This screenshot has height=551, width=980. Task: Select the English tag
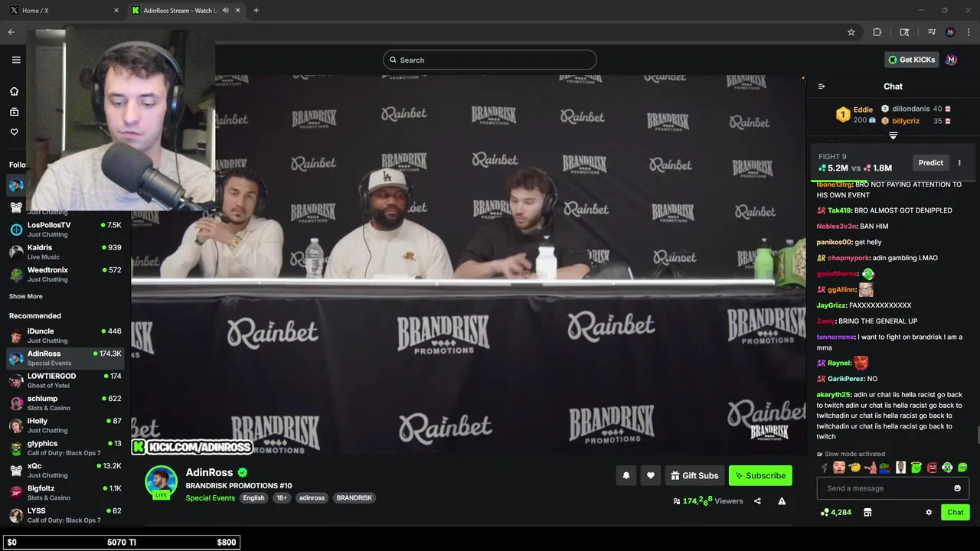tap(253, 497)
